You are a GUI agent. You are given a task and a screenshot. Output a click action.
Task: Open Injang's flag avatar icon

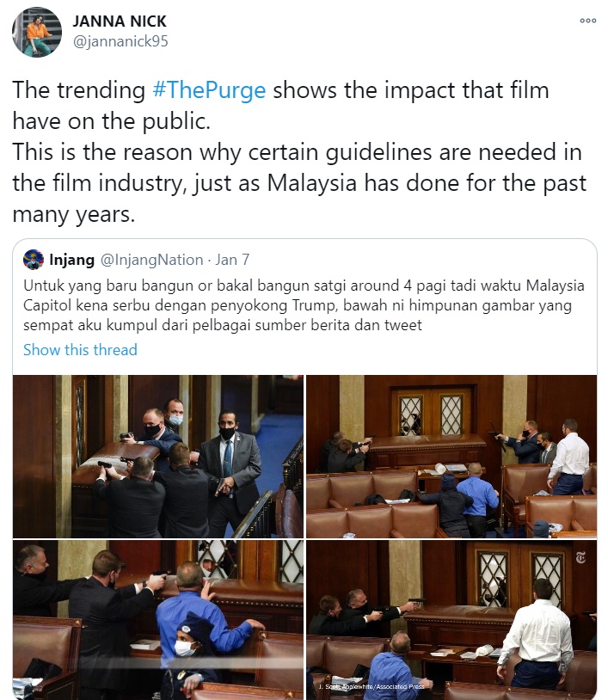point(34,260)
